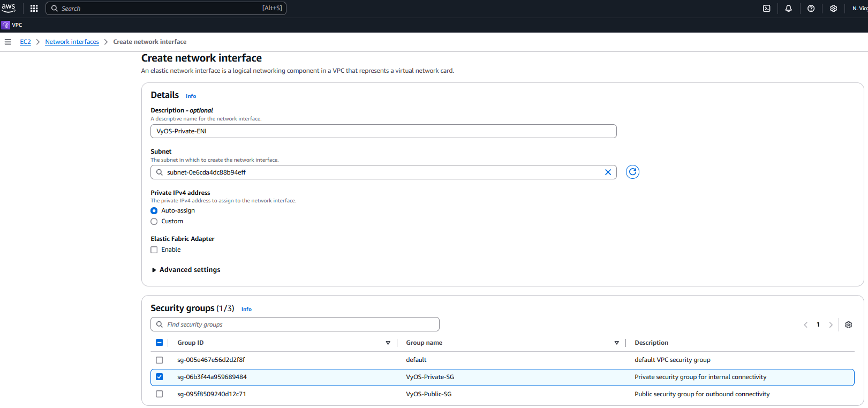
Task: Open the EC2 breadcrumb link
Action: click(x=25, y=42)
